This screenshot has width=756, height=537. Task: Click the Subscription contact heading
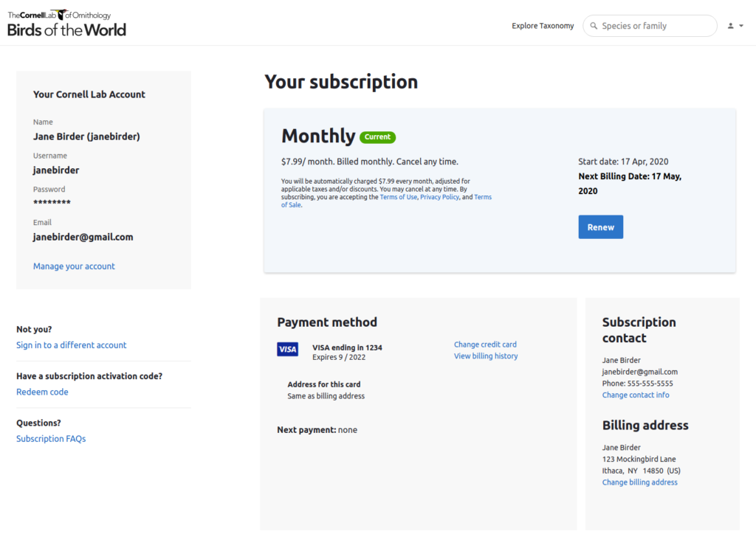639,330
